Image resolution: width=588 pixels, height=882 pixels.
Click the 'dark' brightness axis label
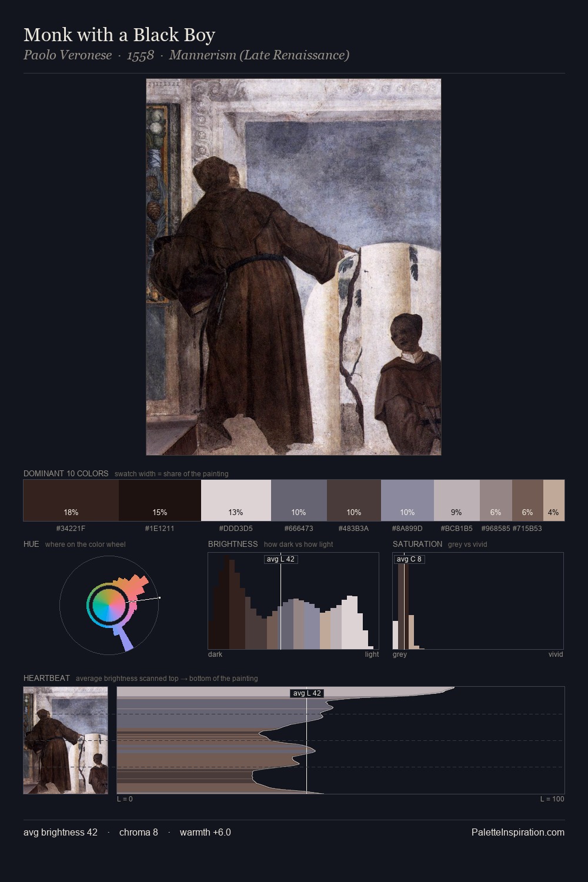click(215, 654)
